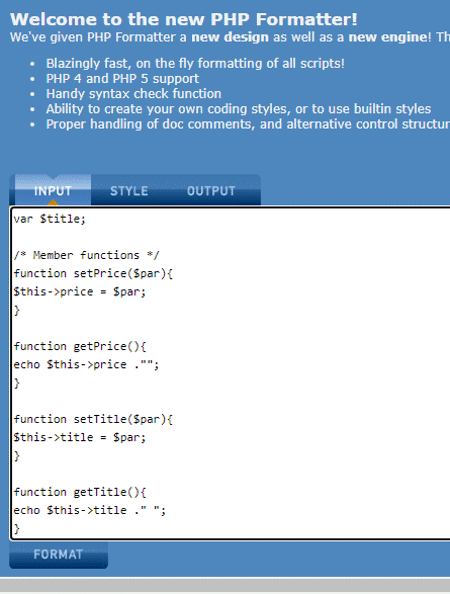Click the 'function getTitle(){' line
This screenshot has height=594, width=450.
[x=80, y=492]
